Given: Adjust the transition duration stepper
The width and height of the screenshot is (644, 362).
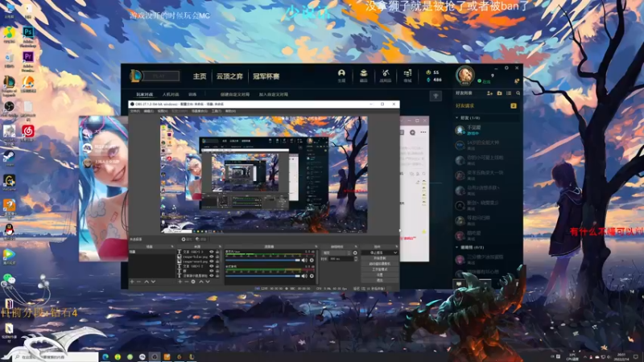Looking at the screenshot, I should pos(356,258).
